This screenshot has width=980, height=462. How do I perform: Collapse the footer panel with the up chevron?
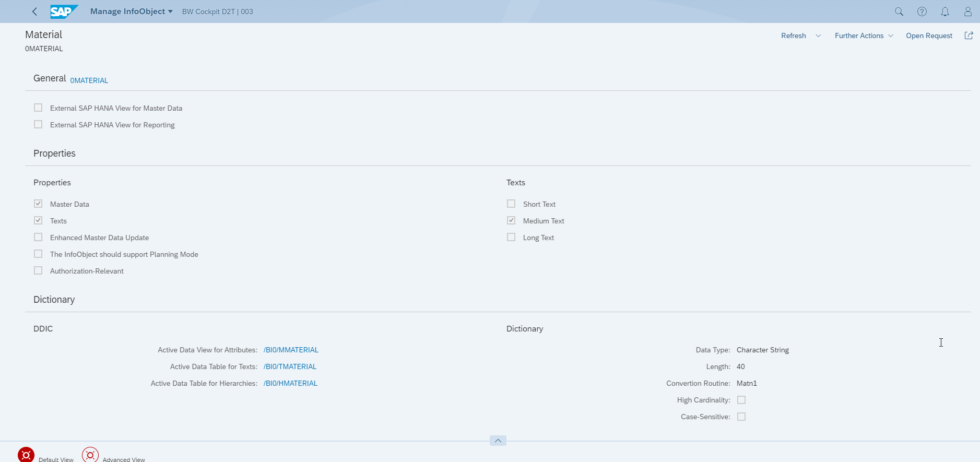tap(498, 441)
